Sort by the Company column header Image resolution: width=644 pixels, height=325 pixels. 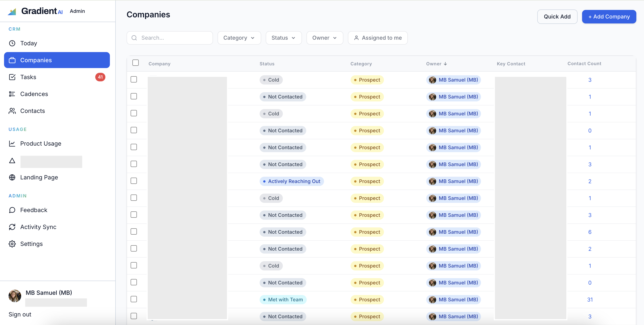pyautogui.click(x=159, y=64)
